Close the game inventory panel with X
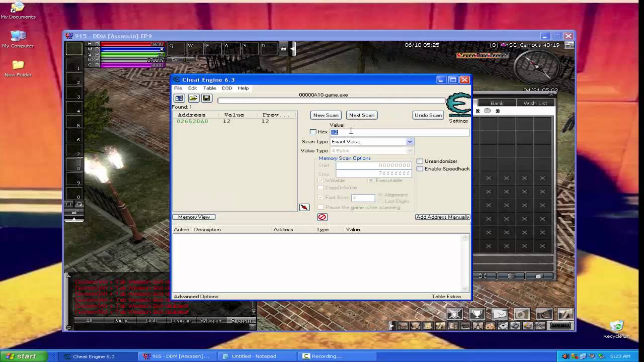 tap(552, 93)
